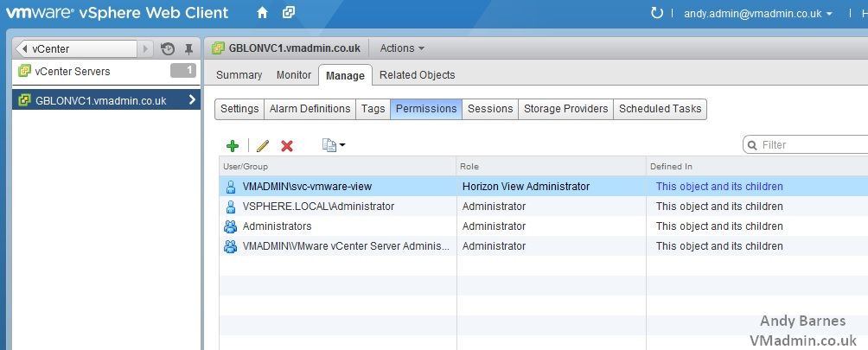Pin the navigator with pushpin icon
The height and width of the screenshot is (350, 868).
coord(188,49)
